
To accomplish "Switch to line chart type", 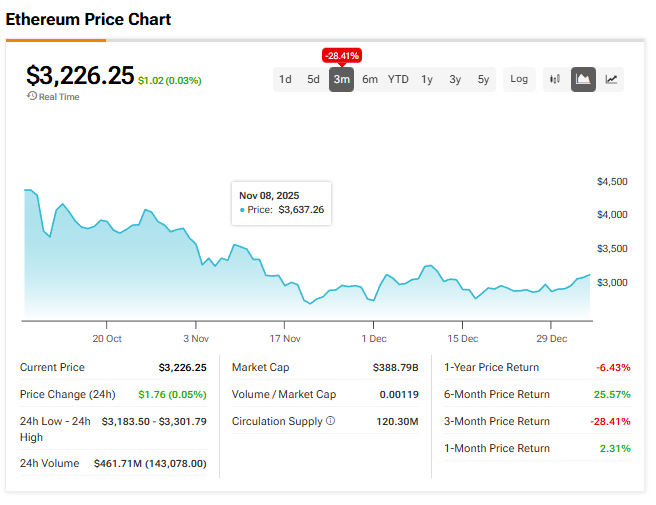I will [611, 79].
